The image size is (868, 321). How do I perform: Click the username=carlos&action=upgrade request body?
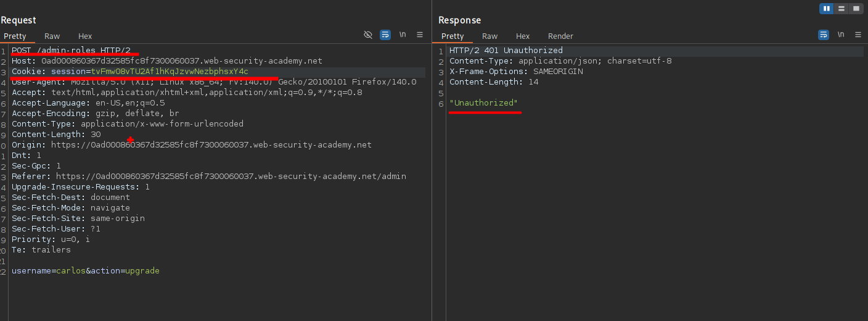point(86,271)
